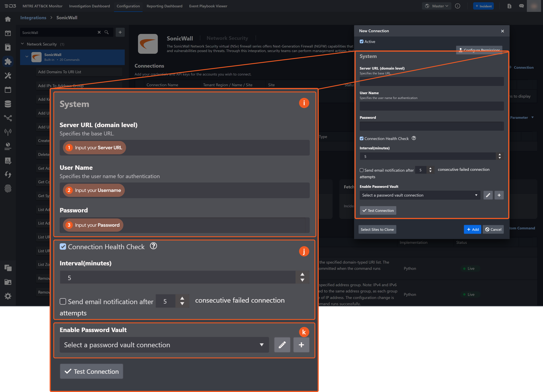
Task: Uncheck Connection Health Check checkbox
Action: (362, 138)
